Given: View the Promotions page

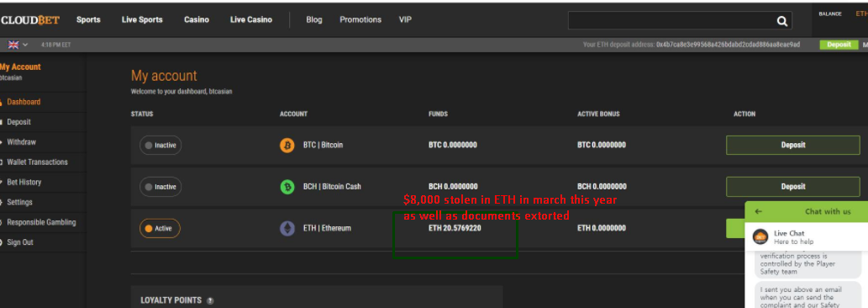Looking at the screenshot, I should (x=360, y=19).
